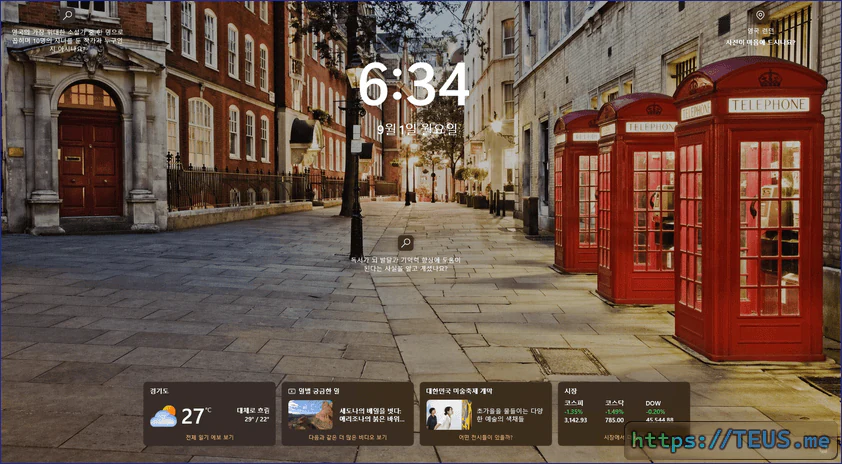Screen dimensions: 842x464
Task: Open the Sedona canyon video thumbnail
Action: pyautogui.click(x=309, y=414)
